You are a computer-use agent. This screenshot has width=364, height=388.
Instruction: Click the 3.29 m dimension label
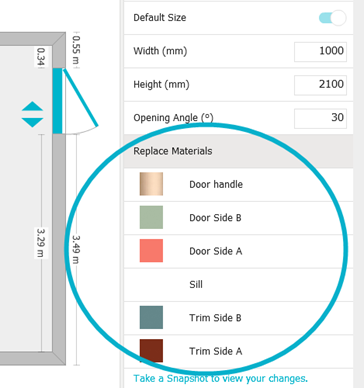point(41,243)
